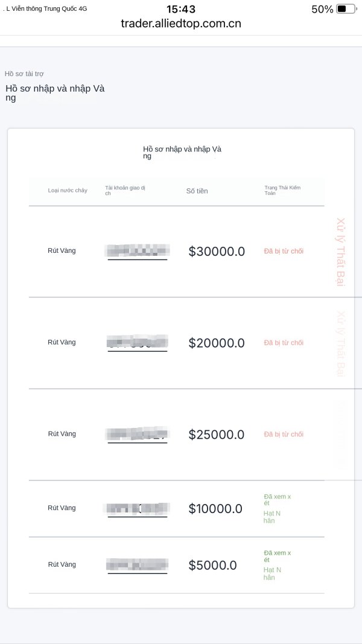Open the account link in the $30000.0 row
Image resolution: width=362 pixels, height=644 pixels.
click(x=138, y=251)
